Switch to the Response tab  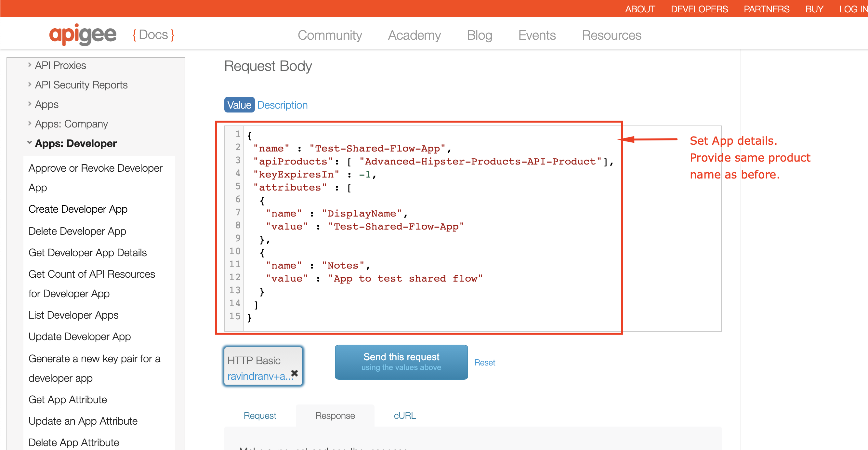point(335,415)
